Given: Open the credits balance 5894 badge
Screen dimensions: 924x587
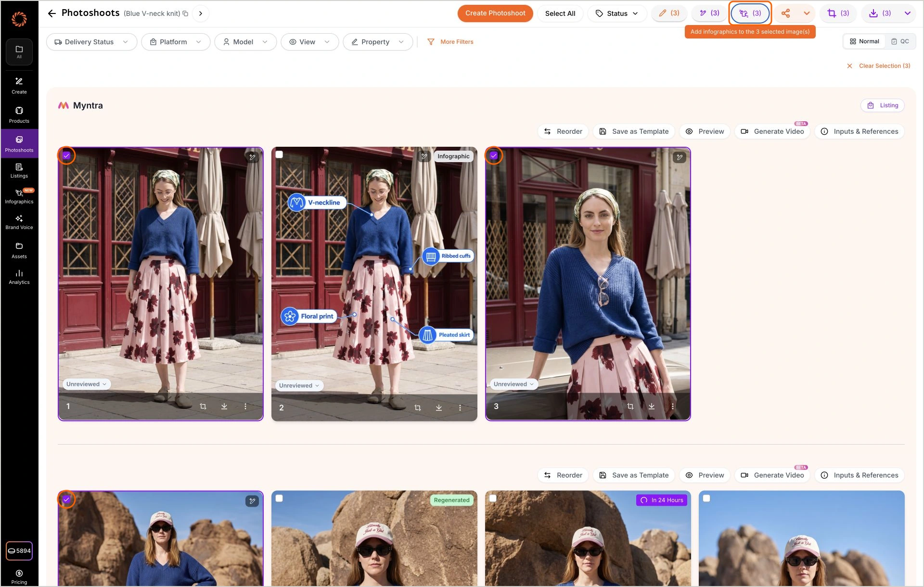Looking at the screenshot, I should pyautogui.click(x=19, y=551).
